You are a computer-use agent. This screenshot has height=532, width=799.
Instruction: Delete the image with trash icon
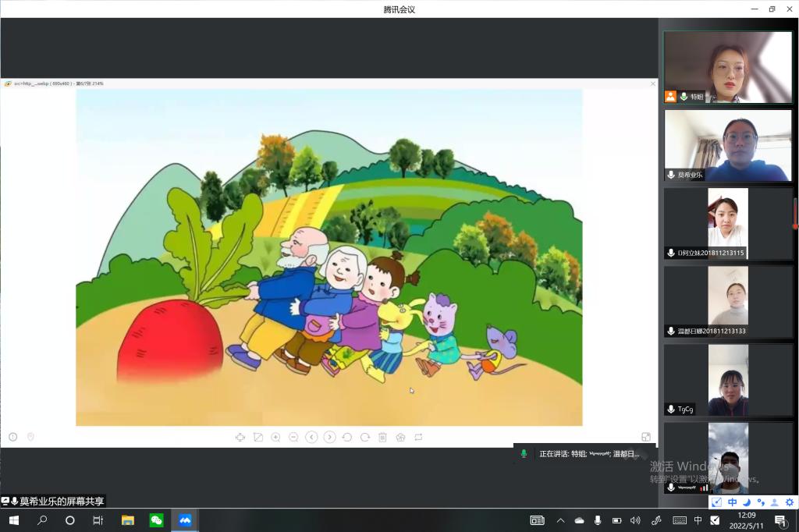coord(382,437)
